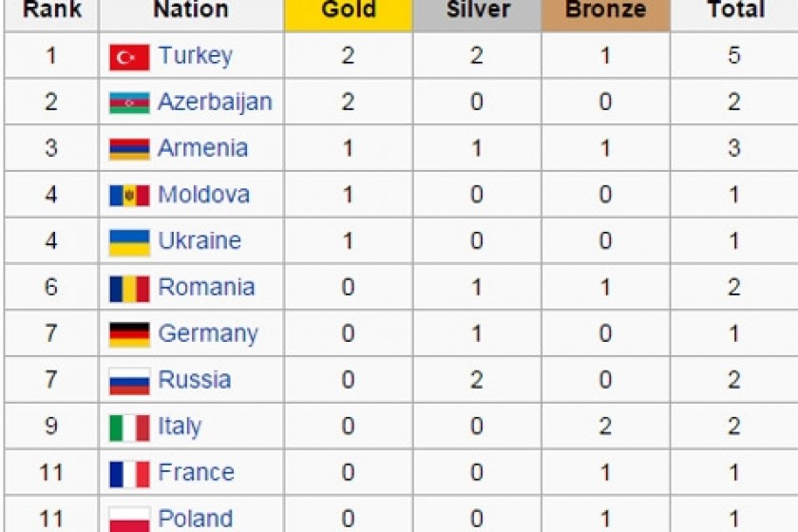
Task: Open the Turkey link
Action: coord(196,55)
